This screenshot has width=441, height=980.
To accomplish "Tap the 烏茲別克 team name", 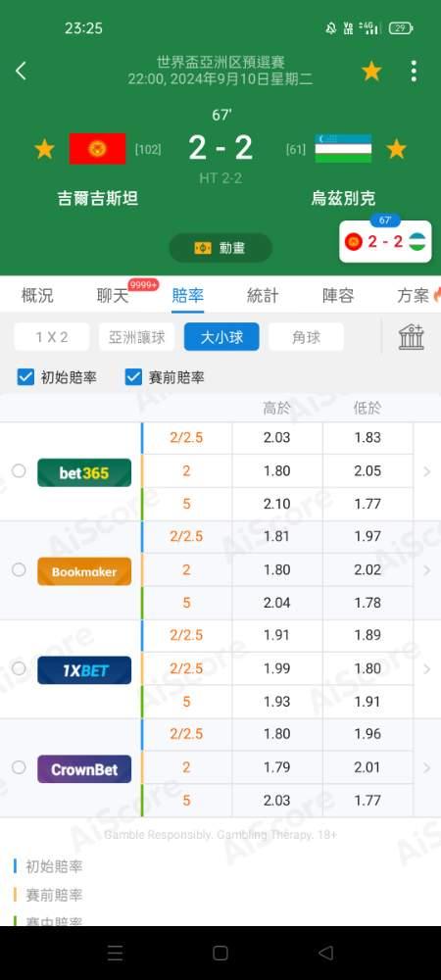I will pos(344,199).
